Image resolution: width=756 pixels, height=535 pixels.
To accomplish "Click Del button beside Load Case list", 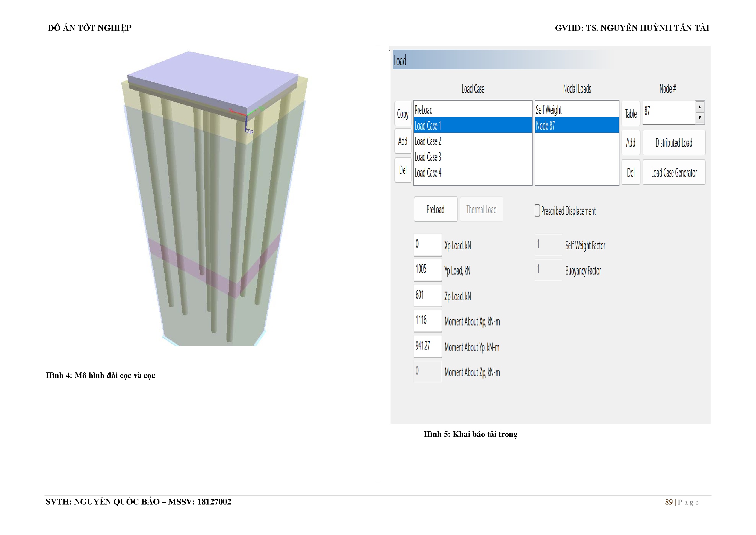I will pyautogui.click(x=403, y=170).
